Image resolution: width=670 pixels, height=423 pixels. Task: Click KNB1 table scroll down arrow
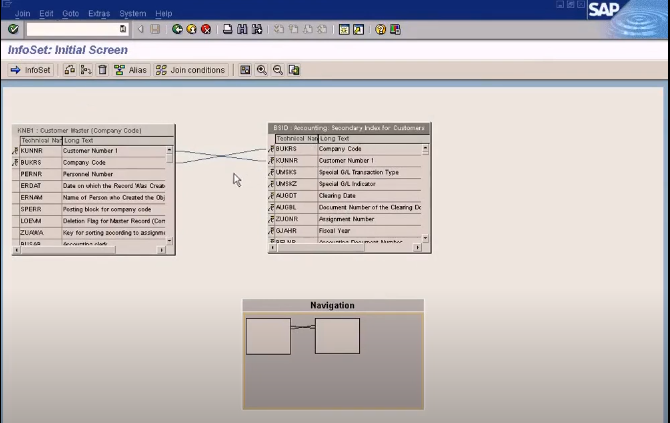170,241
